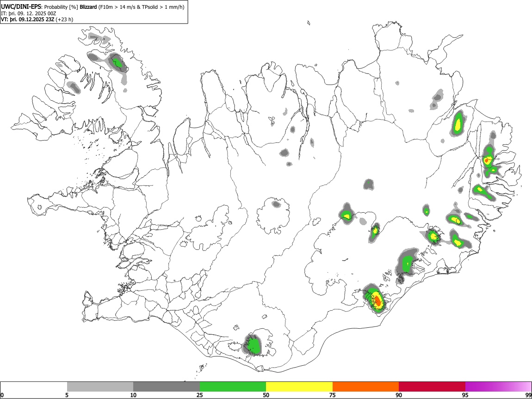Click the legend label '25'
Screen dimensions: 532x399
pos(200,395)
